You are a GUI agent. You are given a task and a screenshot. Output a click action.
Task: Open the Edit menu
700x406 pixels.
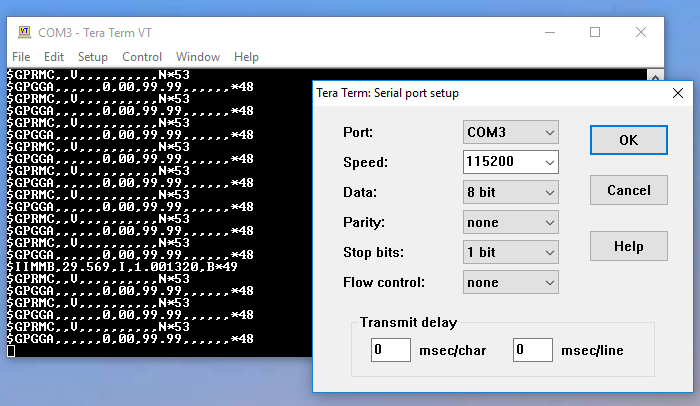tap(54, 57)
